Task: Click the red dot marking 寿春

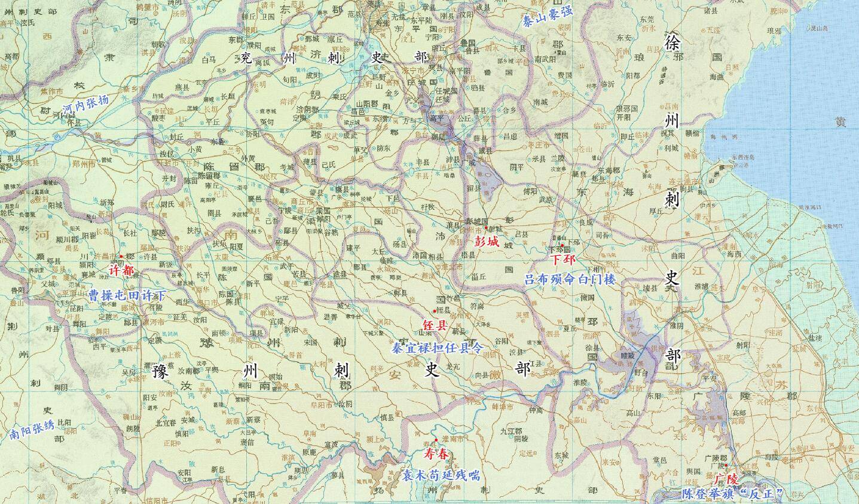Action: (436, 439)
